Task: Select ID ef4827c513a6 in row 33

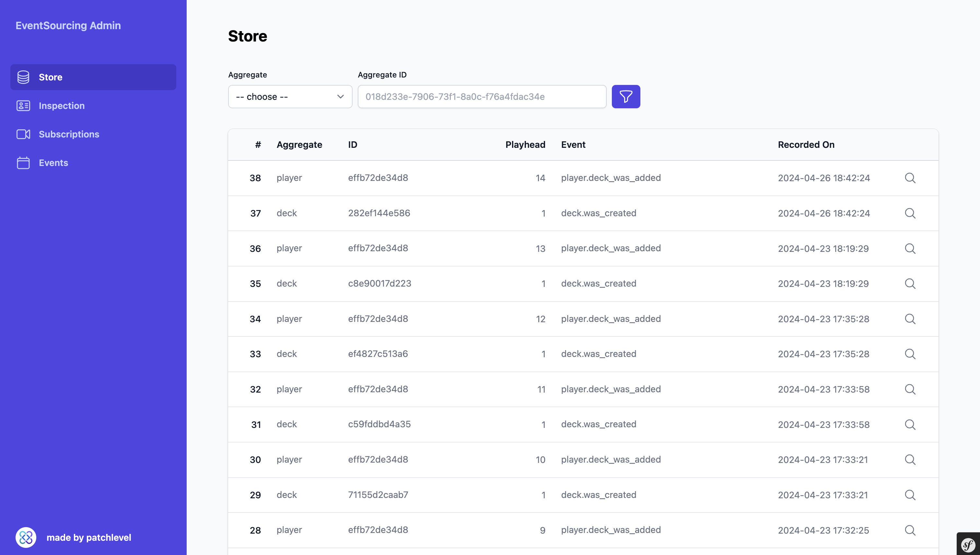Action: [x=378, y=354]
